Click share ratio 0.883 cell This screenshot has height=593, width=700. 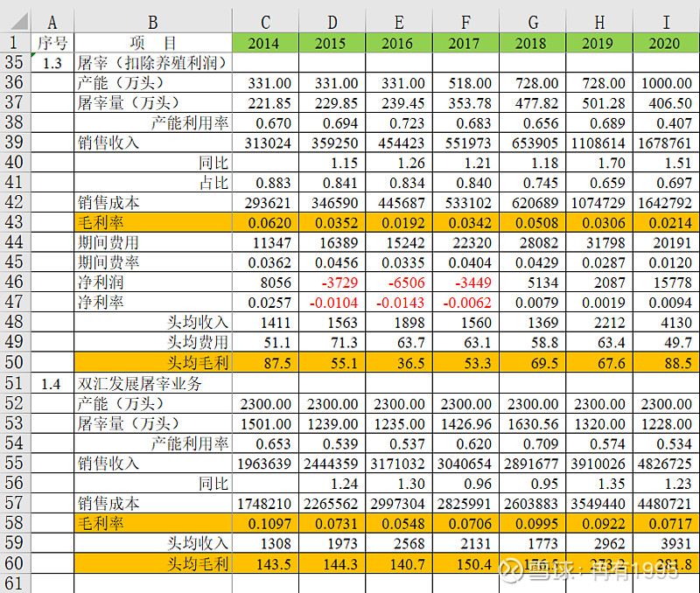tap(266, 182)
